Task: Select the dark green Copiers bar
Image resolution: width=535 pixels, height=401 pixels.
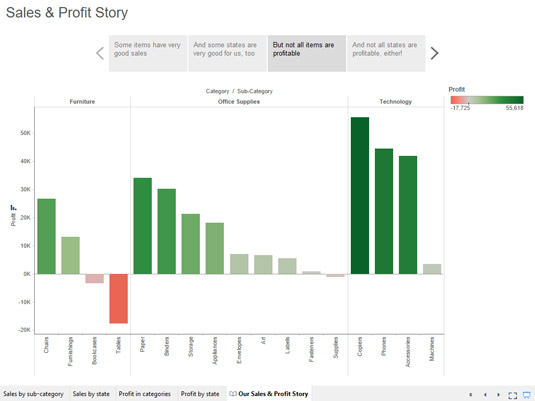Action: (360, 196)
